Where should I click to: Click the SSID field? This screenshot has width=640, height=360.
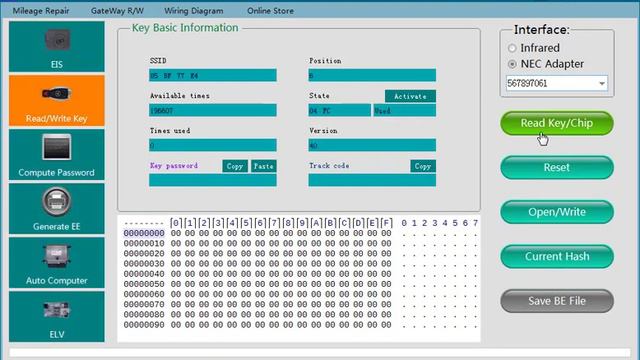213,75
